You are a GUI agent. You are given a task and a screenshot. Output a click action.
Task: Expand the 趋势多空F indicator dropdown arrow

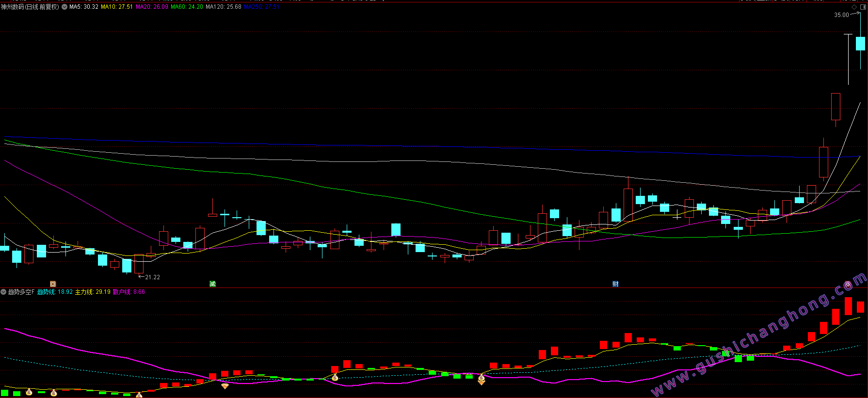3,292
